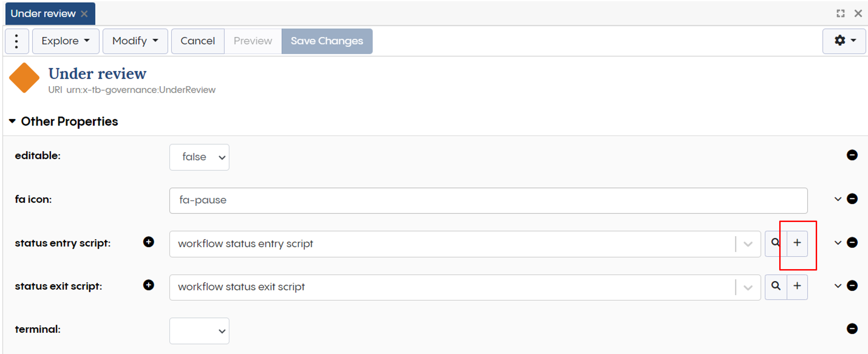Click the search icon beside status exit script
The width and height of the screenshot is (868, 354).
tap(776, 286)
